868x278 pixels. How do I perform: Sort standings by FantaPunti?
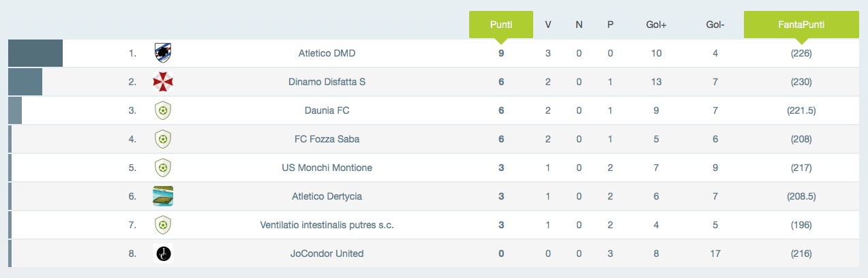click(x=801, y=25)
